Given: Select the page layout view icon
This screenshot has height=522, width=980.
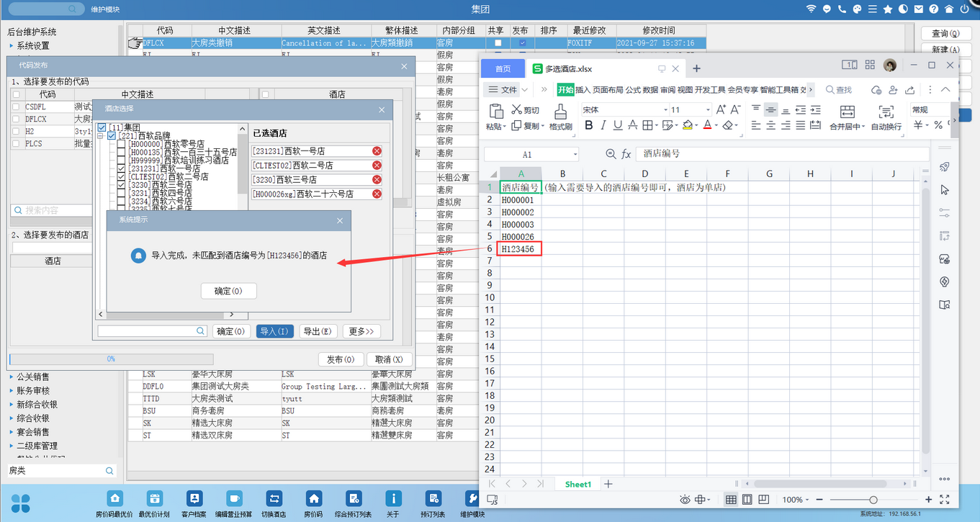Looking at the screenshot, I should tap(747, 500).
